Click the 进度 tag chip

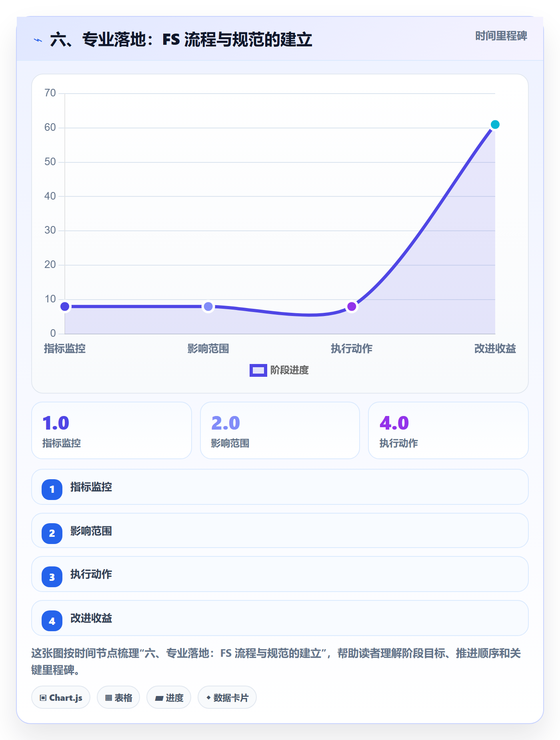[169, 697]
